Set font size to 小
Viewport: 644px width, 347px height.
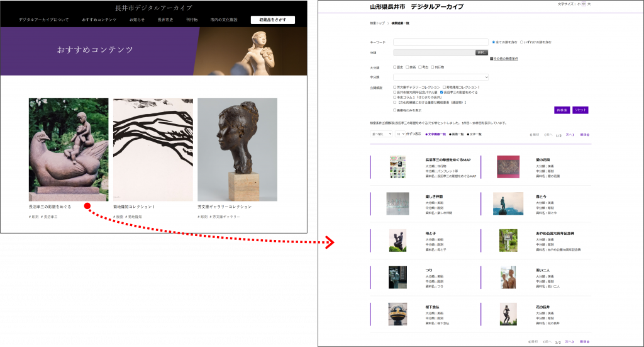coord(579,4)
